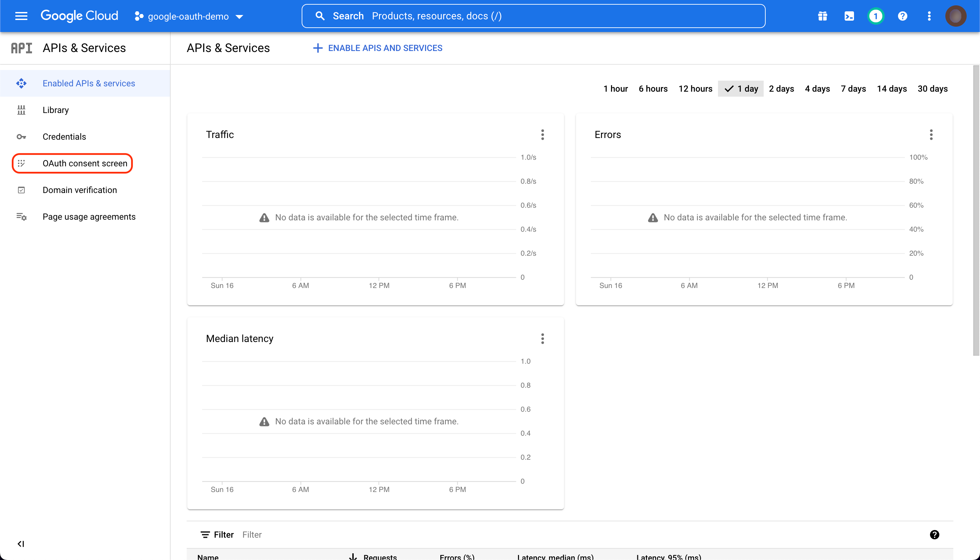This screenshot has width=980, height=560.
Task: Click the Page usage agreements icon
Action: (22, 217)
